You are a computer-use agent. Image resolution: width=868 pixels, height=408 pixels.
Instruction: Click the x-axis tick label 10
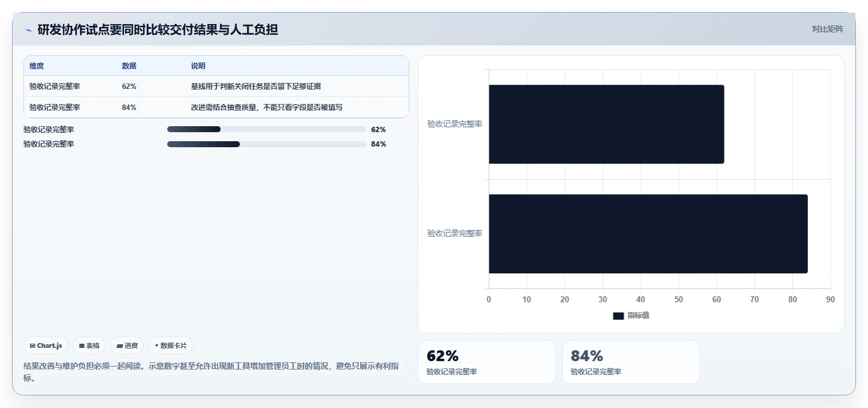[527, 299]
